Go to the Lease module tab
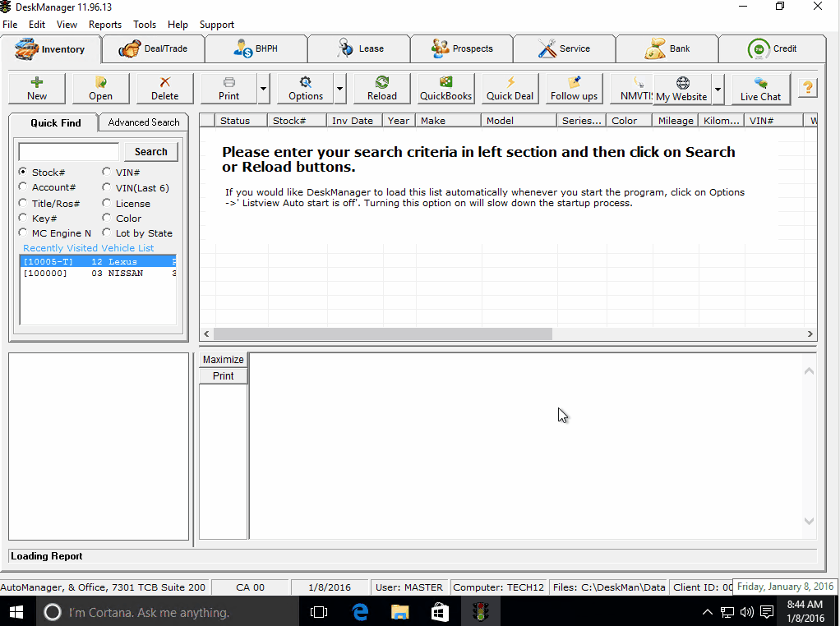 point(359,48)
